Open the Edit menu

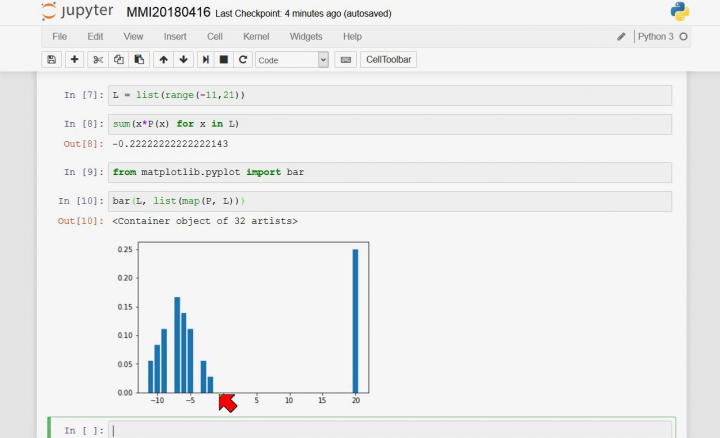point(95,37)
